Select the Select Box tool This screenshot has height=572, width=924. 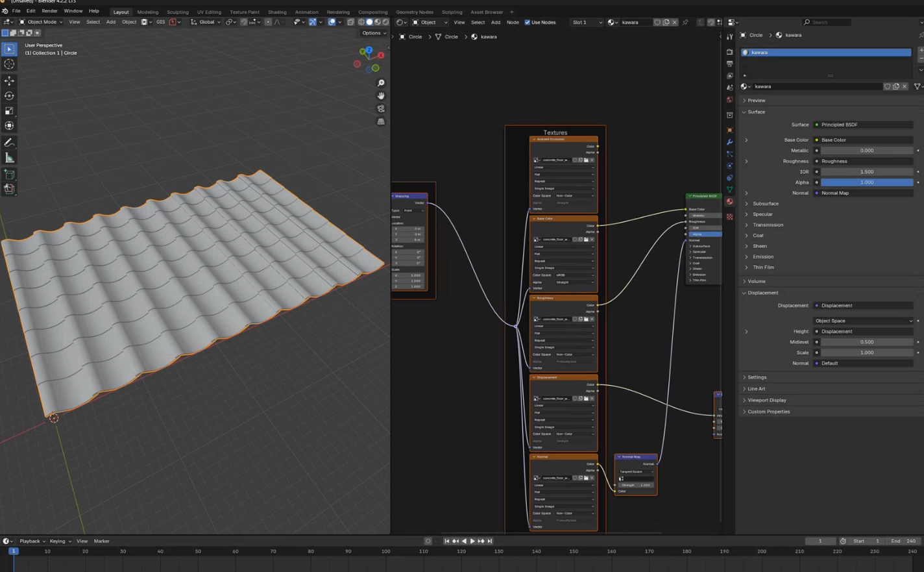tap(9, 49)
